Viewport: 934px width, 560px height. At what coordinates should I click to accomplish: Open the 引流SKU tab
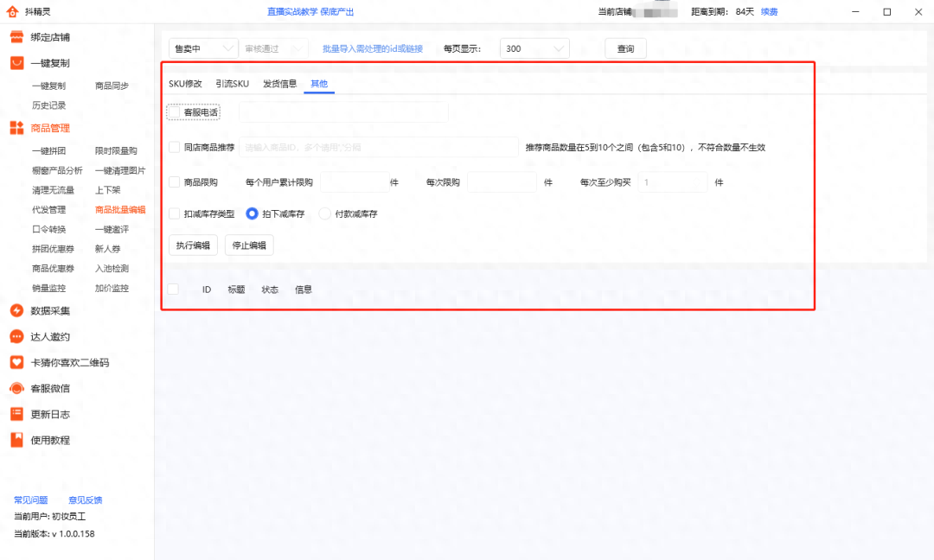click(x=233, y=83)
